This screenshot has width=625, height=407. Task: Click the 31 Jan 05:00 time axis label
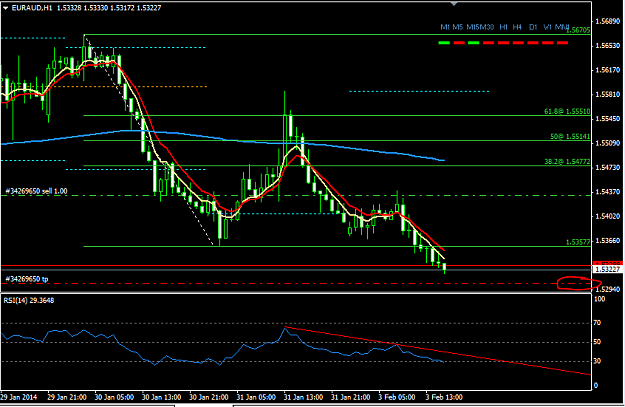pyautogui.click(x=256, y=397)
